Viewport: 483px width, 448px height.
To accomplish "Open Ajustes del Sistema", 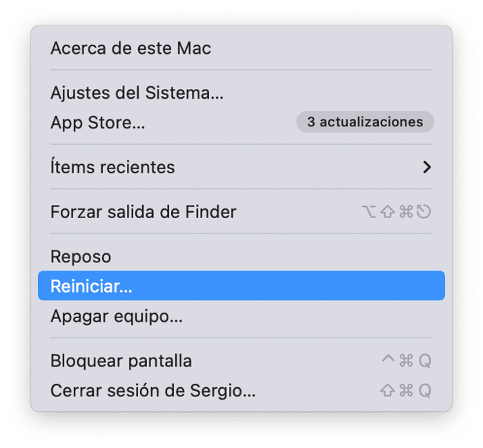I will pyautogui.click(x=137, y=92).
